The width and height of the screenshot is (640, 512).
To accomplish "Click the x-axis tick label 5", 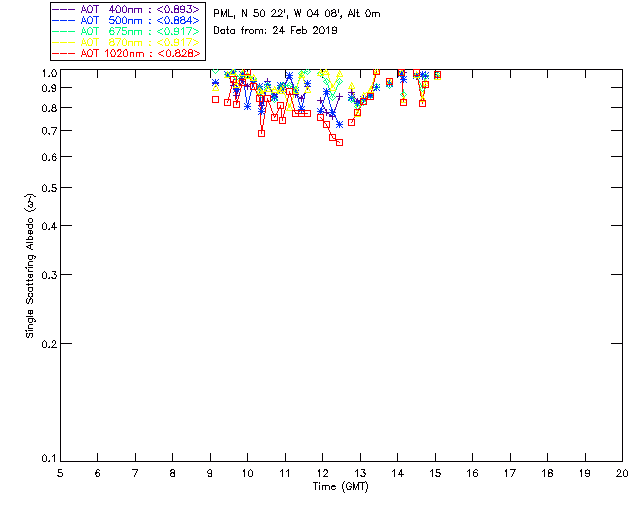I will [60, 473].
